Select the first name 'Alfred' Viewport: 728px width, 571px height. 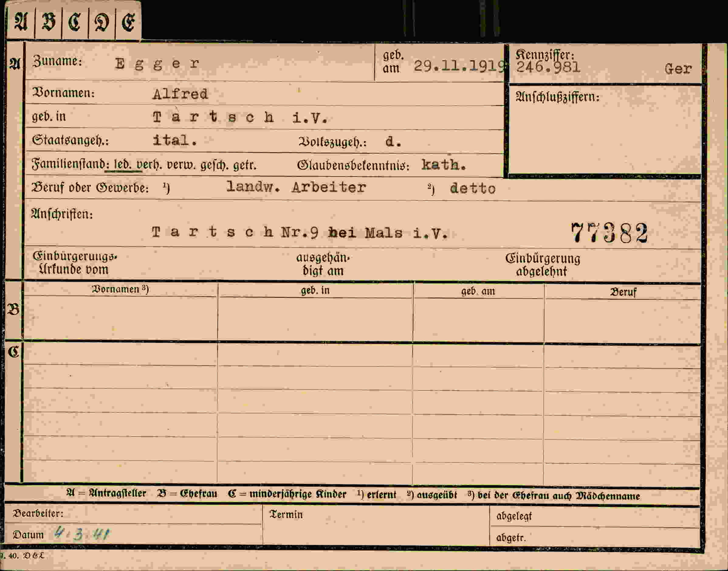pos(180,94)
